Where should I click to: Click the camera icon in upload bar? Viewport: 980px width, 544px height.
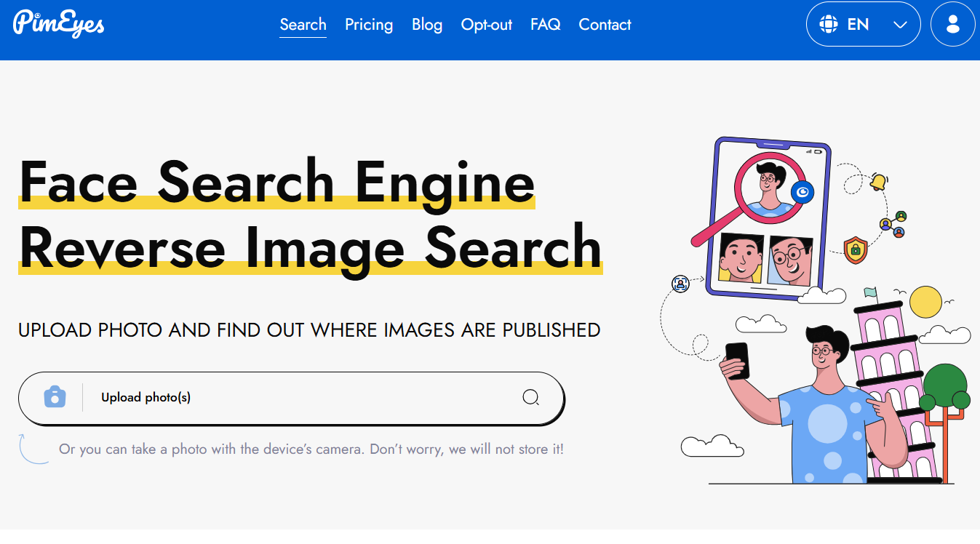tap(55, 397)
